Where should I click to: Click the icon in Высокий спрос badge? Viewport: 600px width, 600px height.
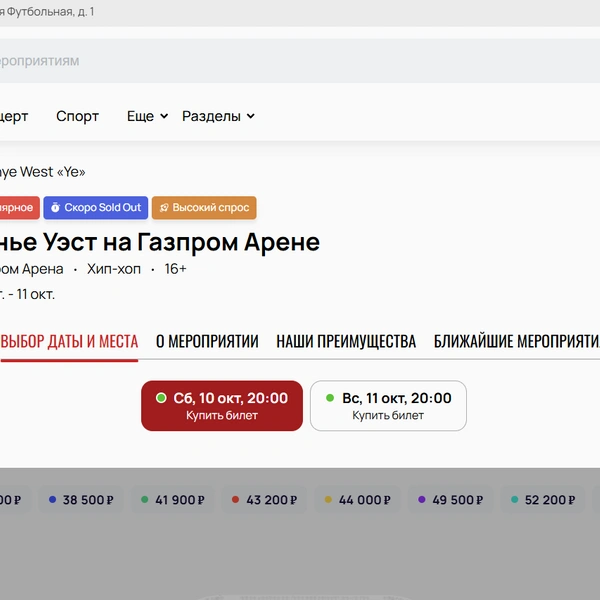click(164, 208)
